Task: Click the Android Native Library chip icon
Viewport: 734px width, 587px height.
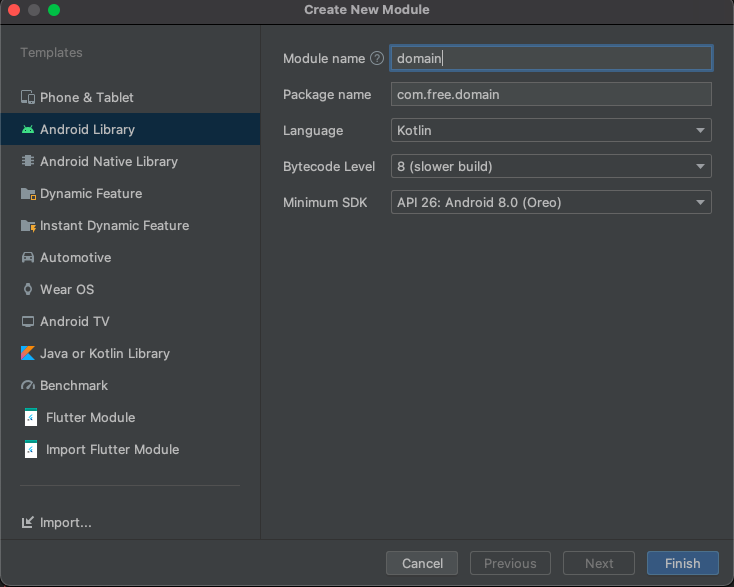Action: [28, 161]
